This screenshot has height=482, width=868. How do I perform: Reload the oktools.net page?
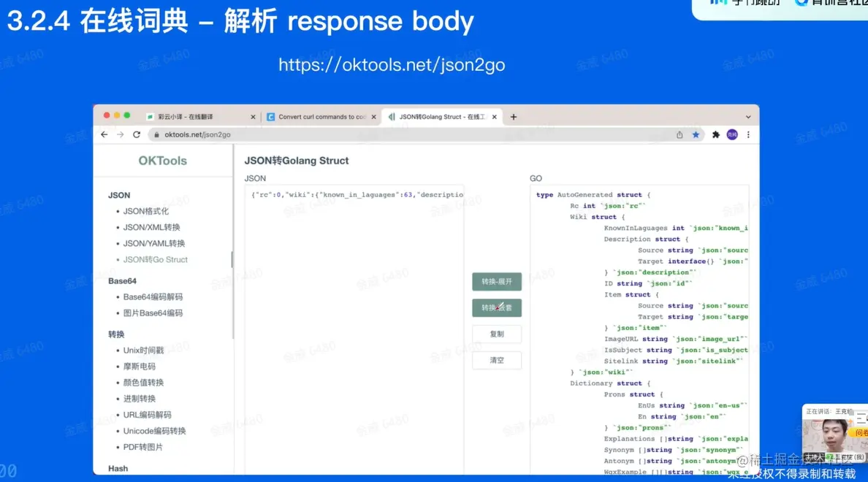click(137, 134)
